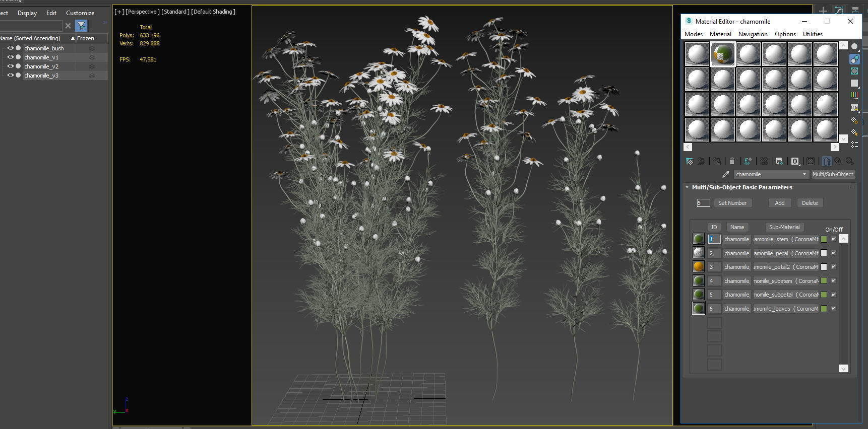Viewport: 868px width, 429px height.
Task: Toggle visibility eye for chamomile_v2
Action: (x=10, y=66)
